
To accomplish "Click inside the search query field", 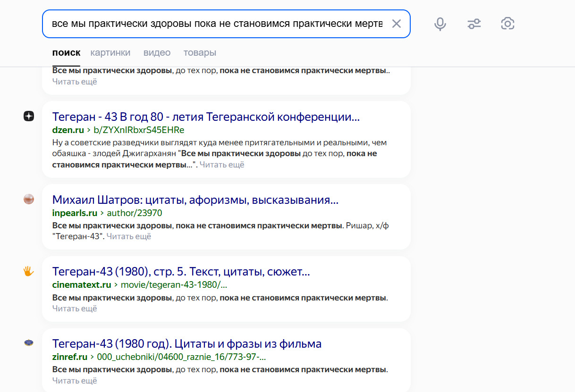I will [x=217, y=24].
